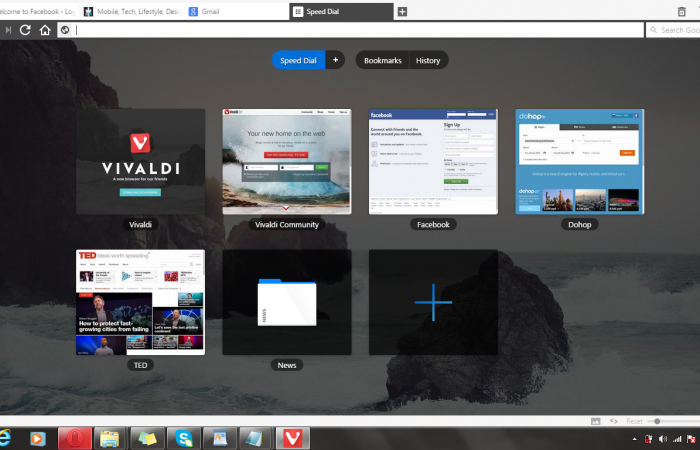Click the Reset zoom button

(x=634, y=421)
